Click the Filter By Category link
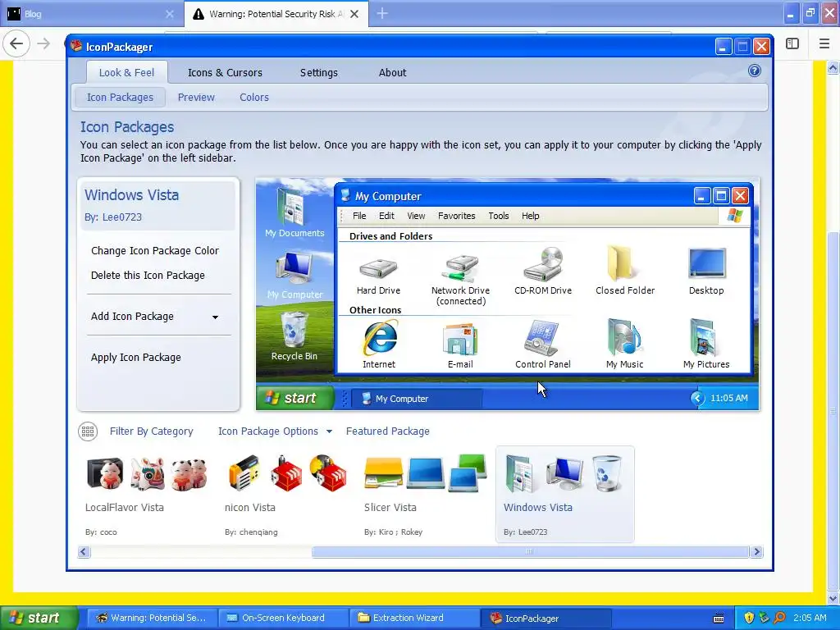 [x=151, y=431]
